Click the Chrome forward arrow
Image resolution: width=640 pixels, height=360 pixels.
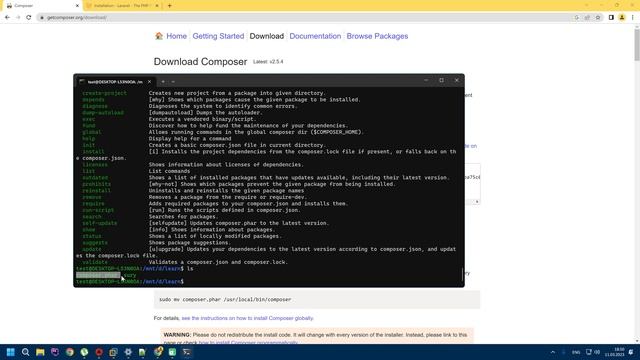18,18
